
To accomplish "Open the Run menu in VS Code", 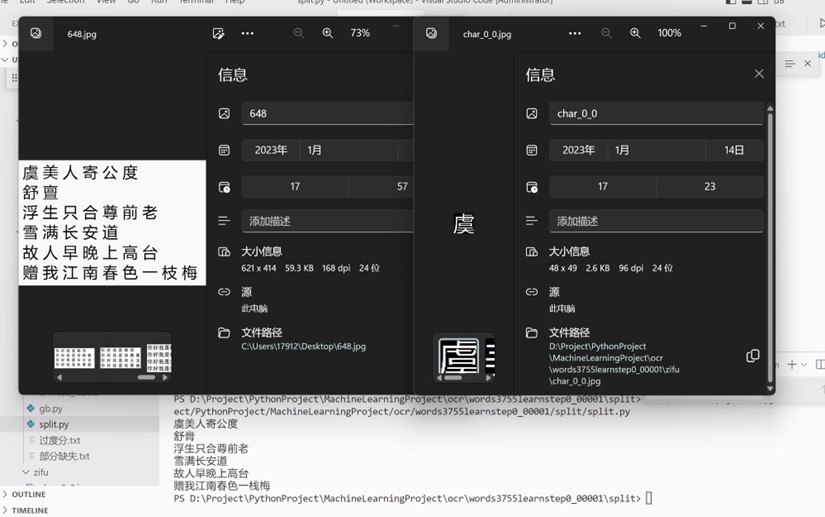I will (x=159, y=2).
